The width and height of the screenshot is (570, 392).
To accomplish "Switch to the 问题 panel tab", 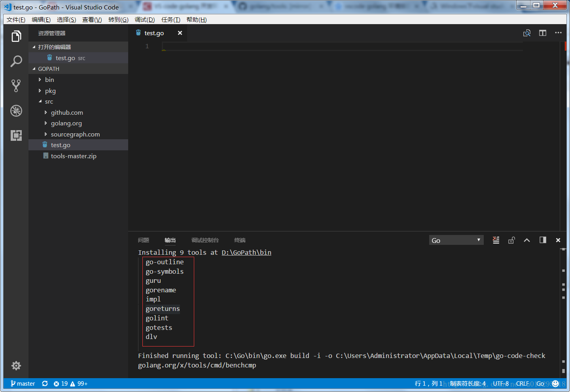I will point(144,240).
